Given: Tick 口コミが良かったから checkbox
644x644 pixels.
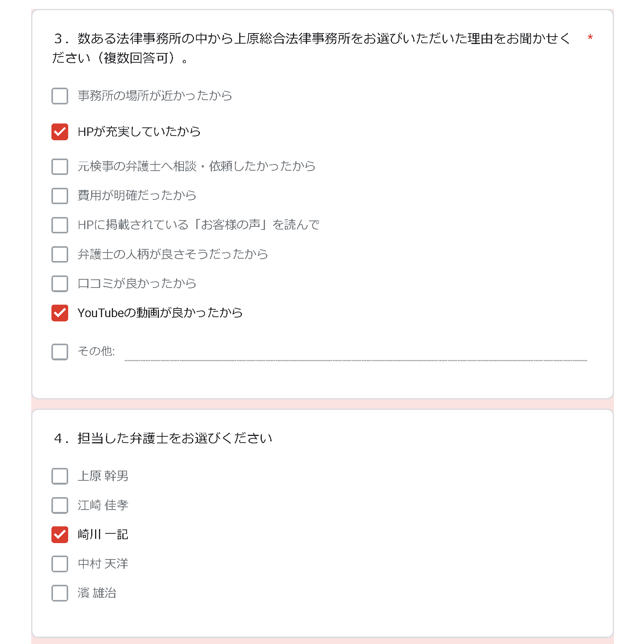Looking at the screenshot, I should (x=60, y=283).
